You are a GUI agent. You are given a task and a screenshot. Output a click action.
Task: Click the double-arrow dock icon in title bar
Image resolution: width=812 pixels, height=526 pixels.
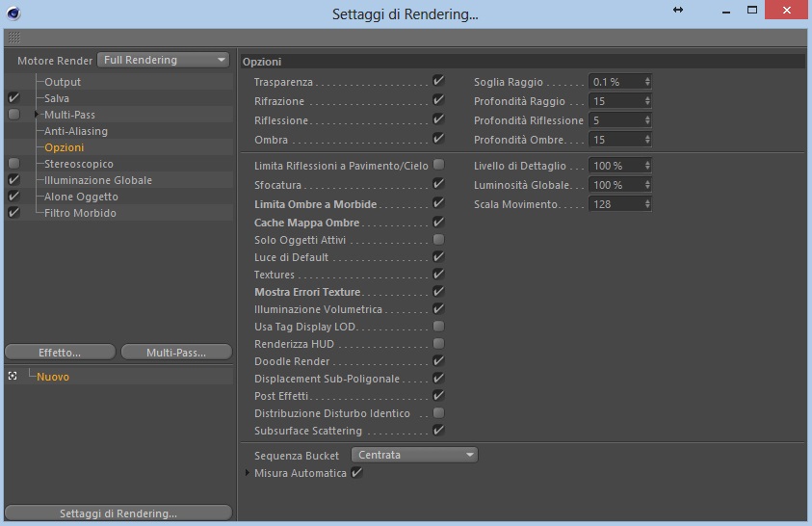pyautogui.click(x=678, y=10)
